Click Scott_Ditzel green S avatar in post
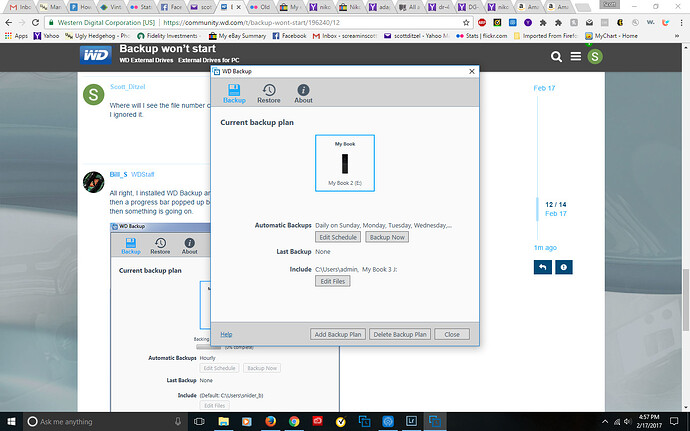 pyautogui.click(x=94, y=94)
